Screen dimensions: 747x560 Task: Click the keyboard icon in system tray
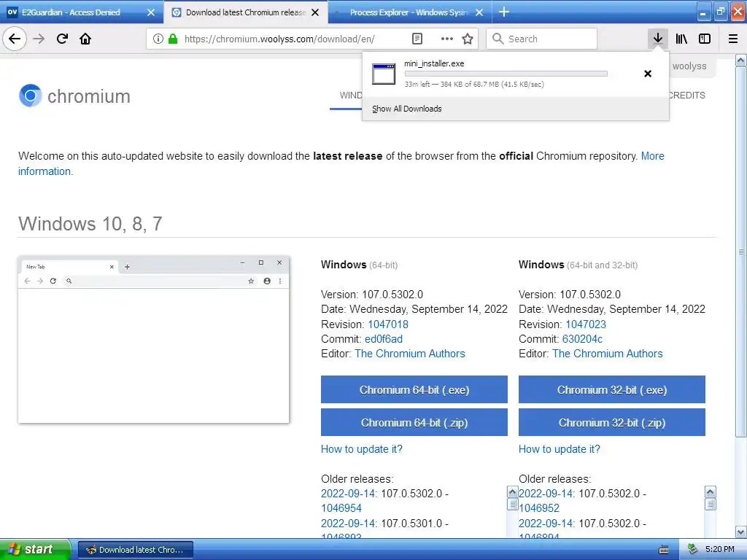664,550
